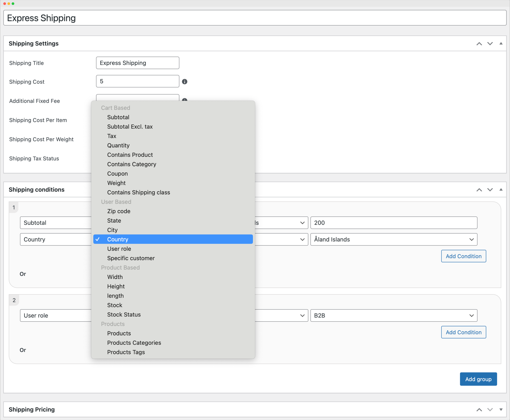The image size is (510, 420).
Task: Move Shipping conditions panel down arrow
Action: 490,190
